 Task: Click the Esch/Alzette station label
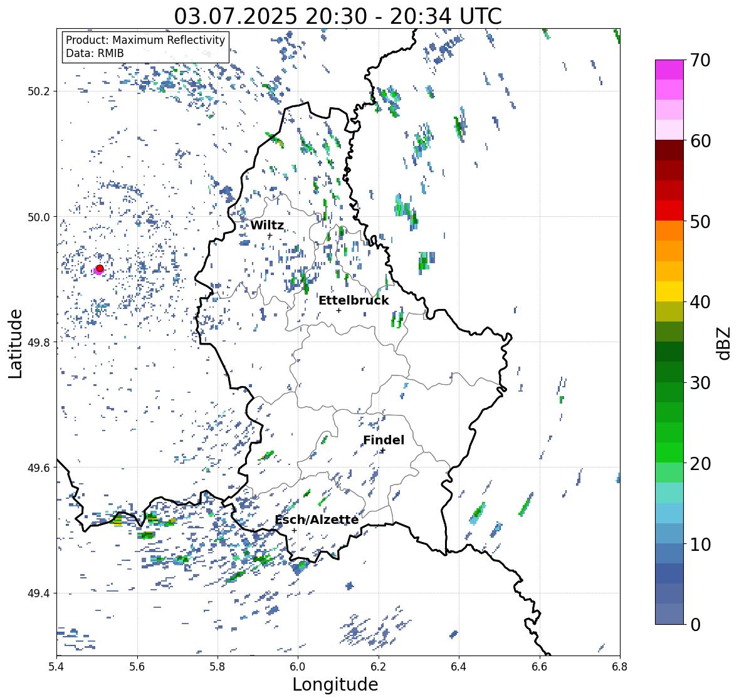317,520
